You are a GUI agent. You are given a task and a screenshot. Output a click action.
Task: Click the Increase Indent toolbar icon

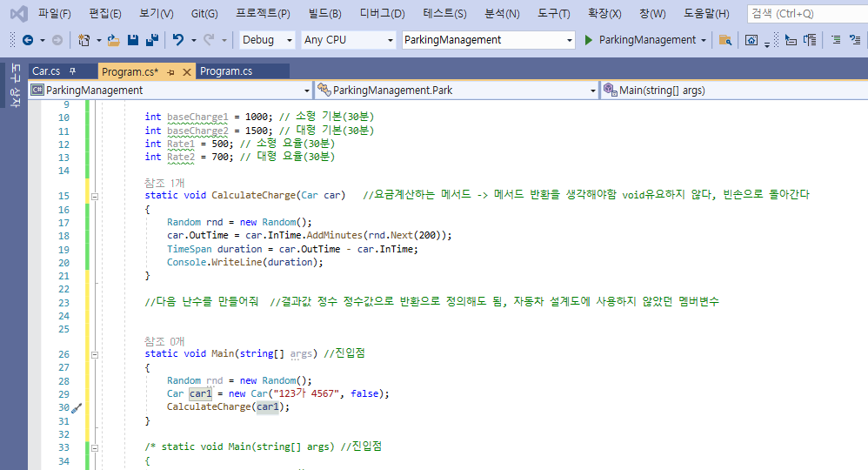coord(836,40)
